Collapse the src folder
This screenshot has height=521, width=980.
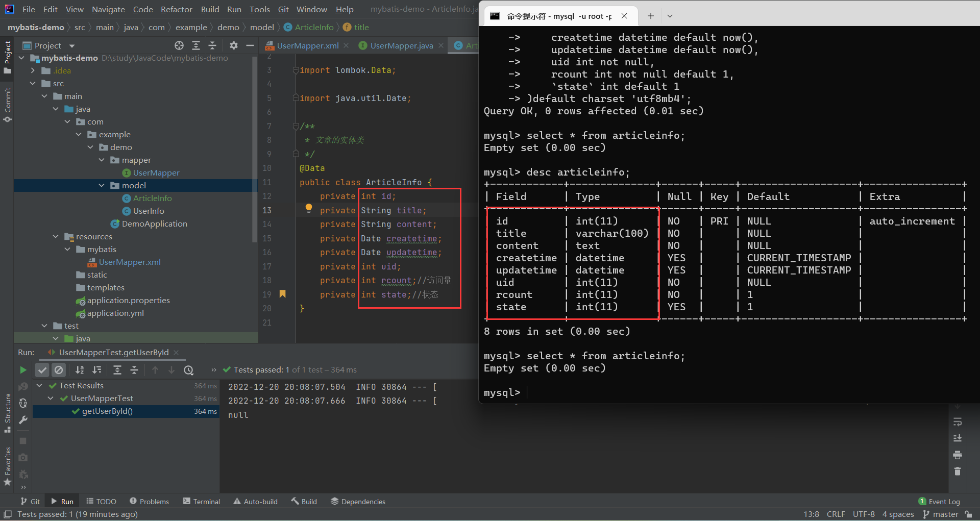(x=33, y=84)
